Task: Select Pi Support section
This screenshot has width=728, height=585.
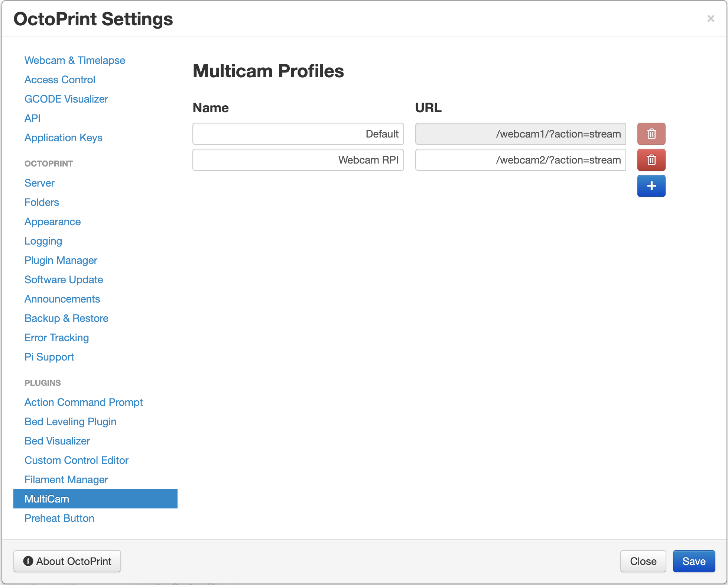Action: [49, 357]
